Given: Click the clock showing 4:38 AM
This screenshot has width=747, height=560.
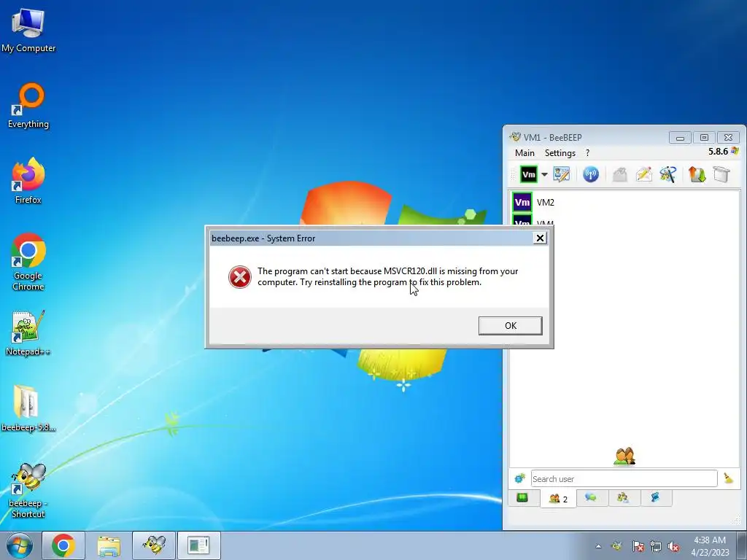Looking at the screenshot, I should (x=710, y=546).
